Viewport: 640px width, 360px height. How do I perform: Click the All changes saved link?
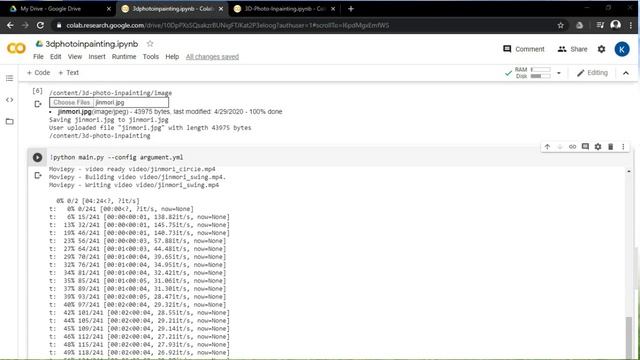coord(212,57)
